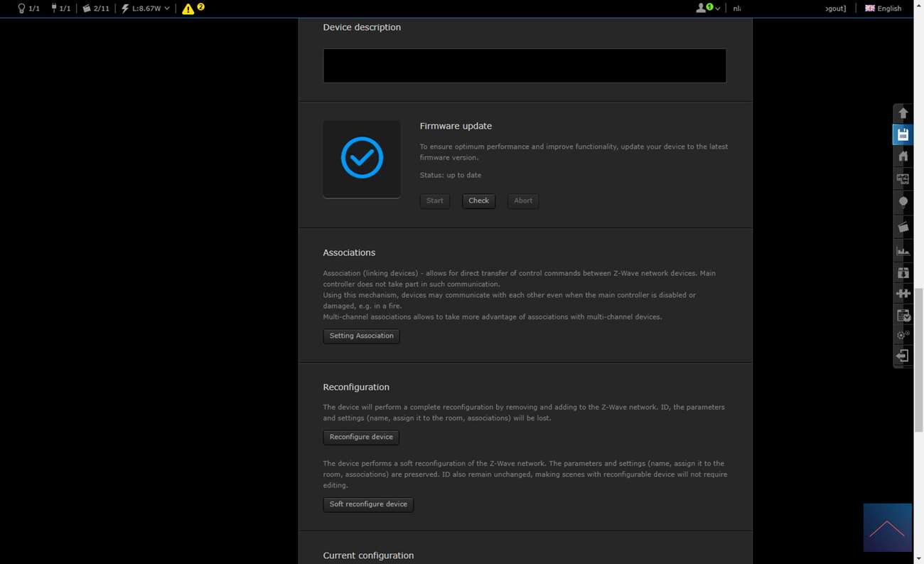Image resolution: width=924 pixels, height=564 pixels.
Task: Expand the power consumption L:8.67W dropdown
Action: (x=146, y=9)
